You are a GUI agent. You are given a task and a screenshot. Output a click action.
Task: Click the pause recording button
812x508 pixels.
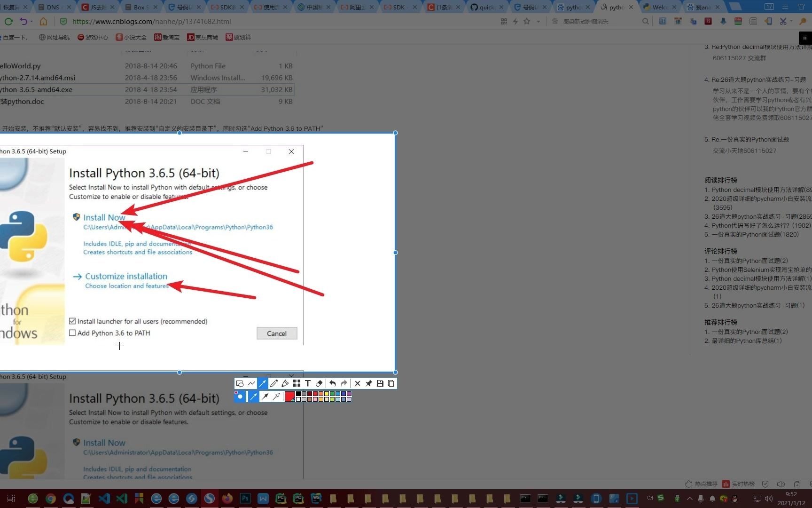pos(804,38)
